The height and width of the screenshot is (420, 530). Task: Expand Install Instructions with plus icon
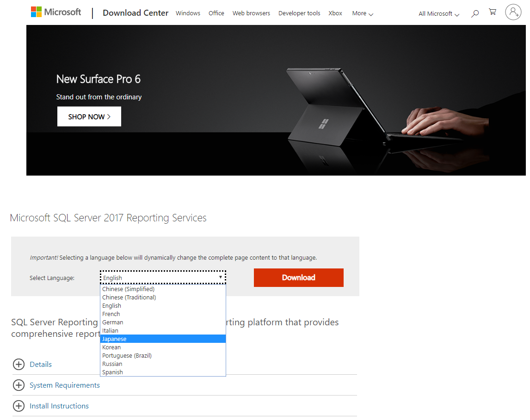coord(18,406)
